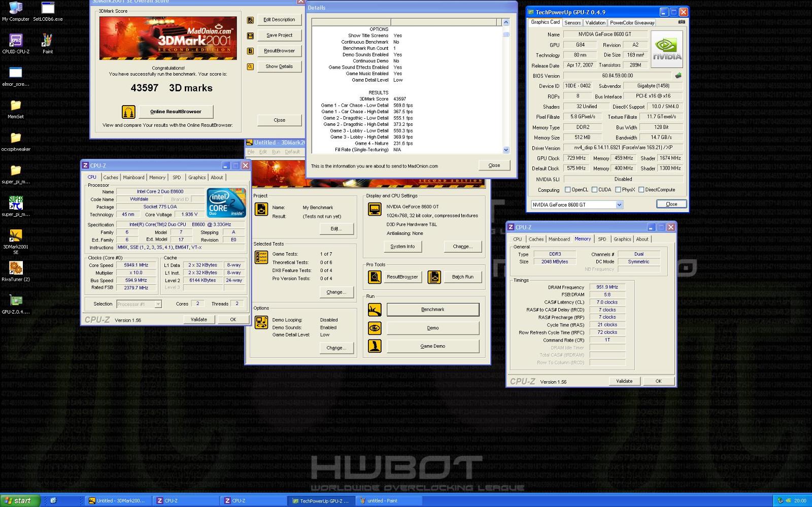Enable the OpenCL checkbox in GPU-Z
The width and height of the screenshot is (812, 507).
click(568, 190)
